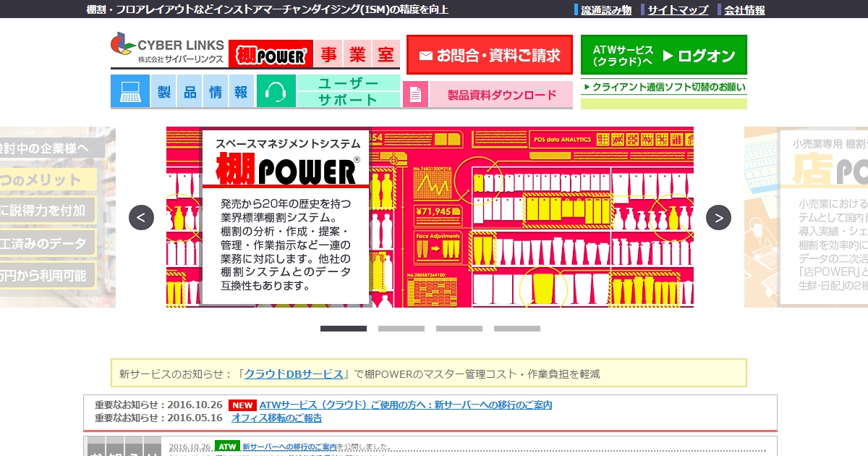Click お問合・資料ご請求 inquiry button
The height and width of the screenshot is (456, 868).
coord(490,55)
